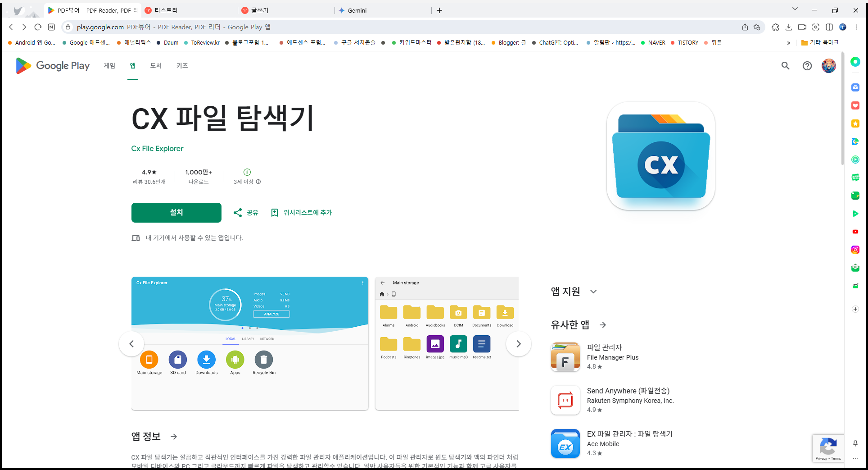Open the Google Play help icon
Image resolution: width=868 pixels, height=470 pixels.
click(807, 66)
